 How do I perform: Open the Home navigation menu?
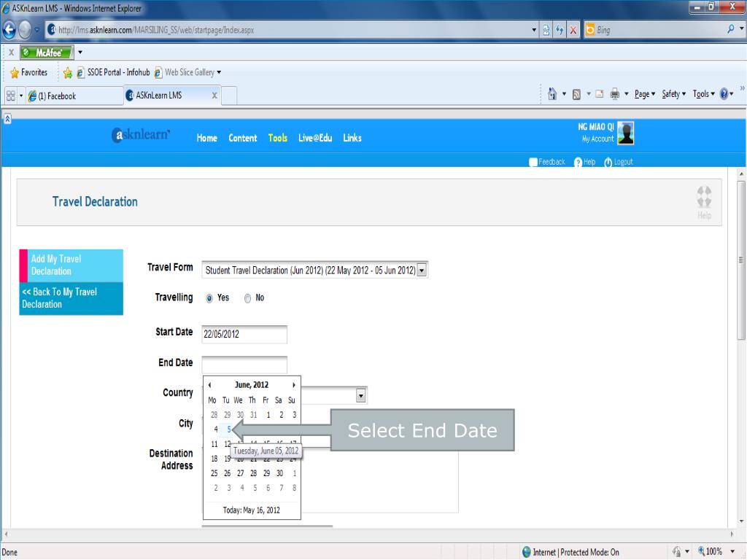point(206,138)
